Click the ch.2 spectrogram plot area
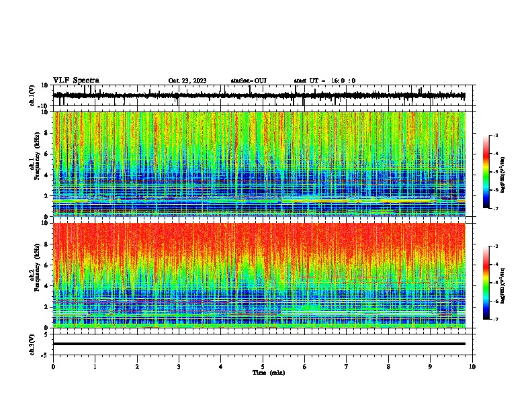Screen dimensions: 532x411 coord(259,275)
